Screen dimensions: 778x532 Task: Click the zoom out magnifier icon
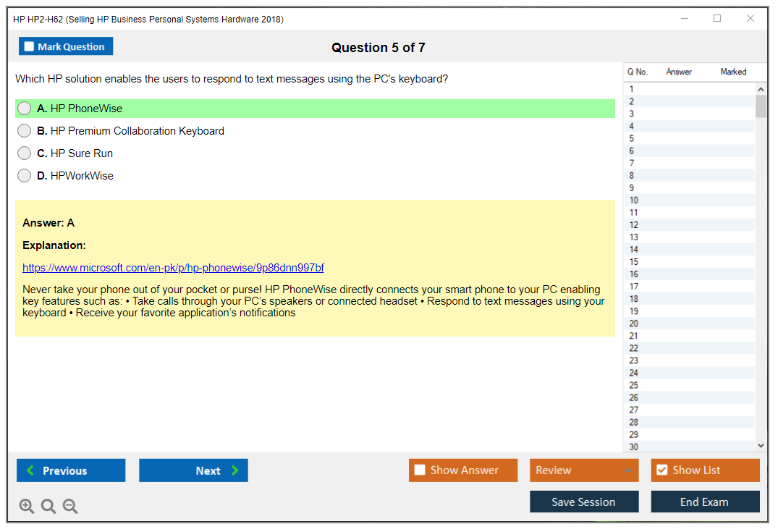coord(70,507)
